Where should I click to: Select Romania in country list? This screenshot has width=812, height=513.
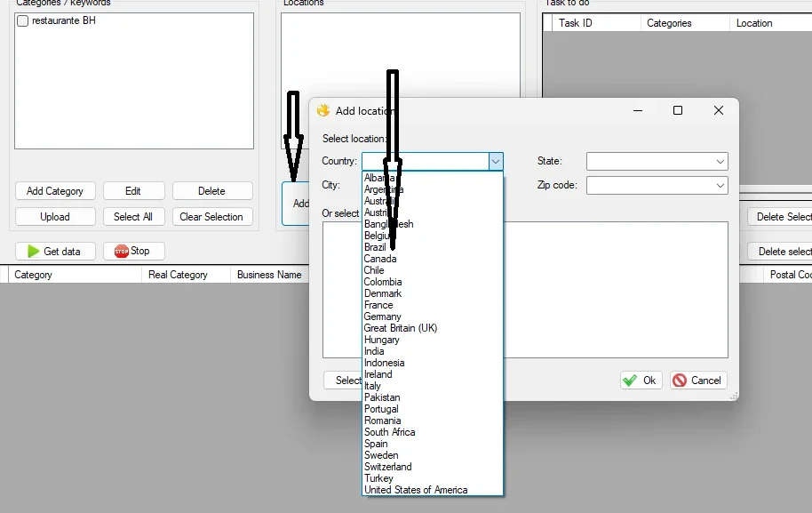433,421
